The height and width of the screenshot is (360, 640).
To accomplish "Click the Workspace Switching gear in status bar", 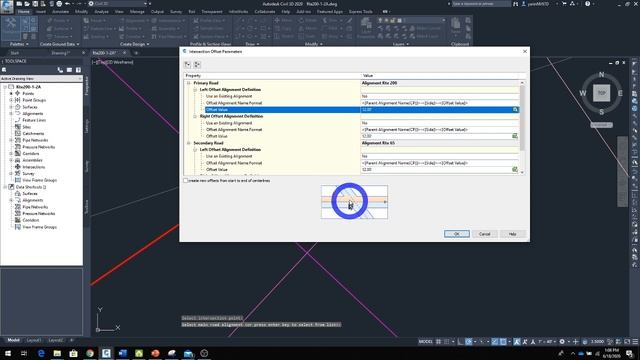I will coord(562,342).
